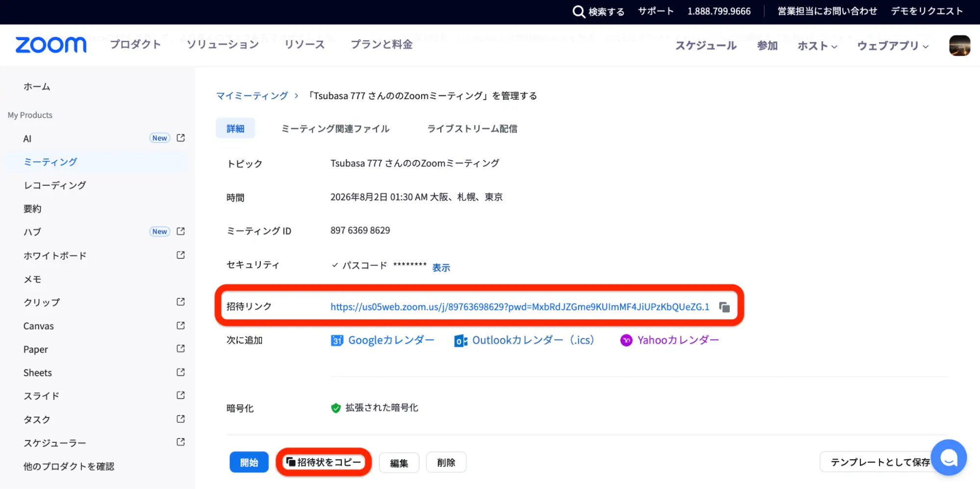Click the green encryption shield icon

(x=336, y=408)
